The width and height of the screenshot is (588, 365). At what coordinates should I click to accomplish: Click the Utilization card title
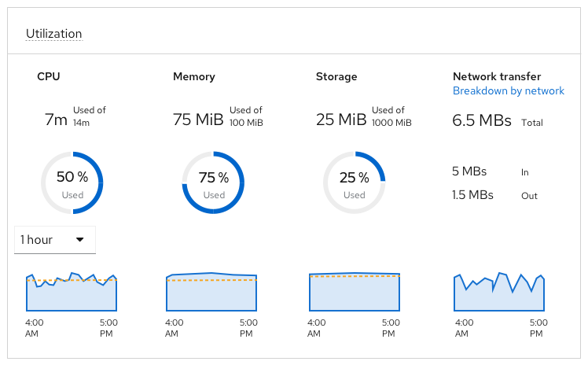pyautogui.click(x=53, y=34)
